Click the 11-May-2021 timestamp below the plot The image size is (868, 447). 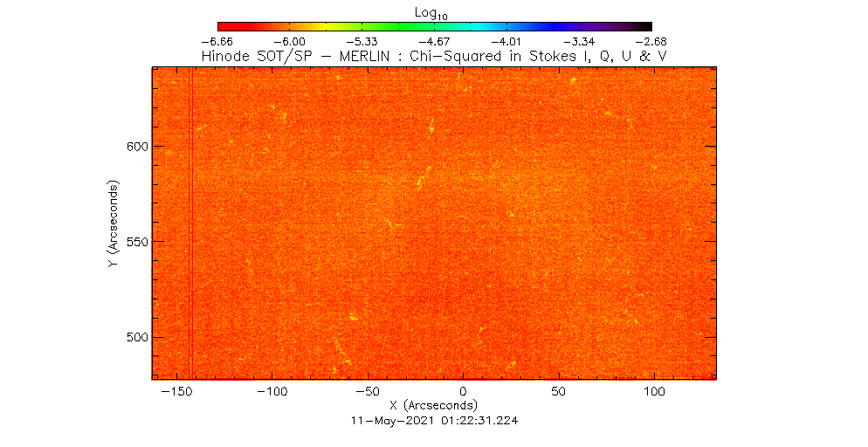(434, 420)
